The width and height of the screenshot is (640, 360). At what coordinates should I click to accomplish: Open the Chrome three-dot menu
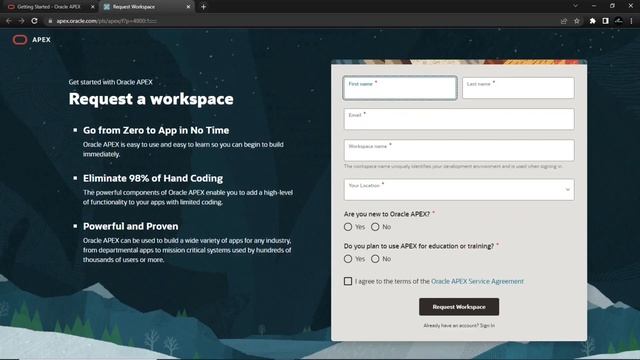click(631, 21)
